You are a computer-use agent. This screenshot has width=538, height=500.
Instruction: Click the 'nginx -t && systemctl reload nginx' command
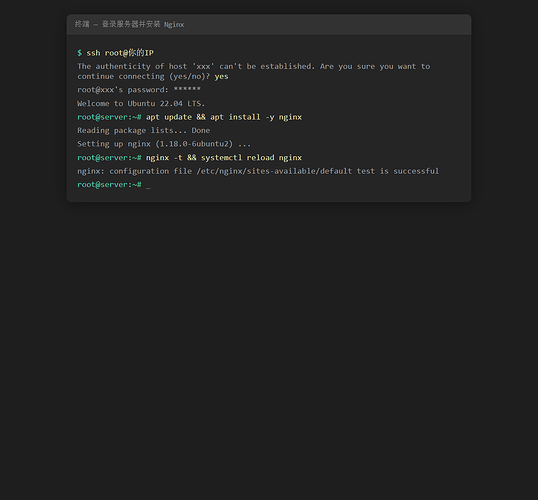[224, 158]
